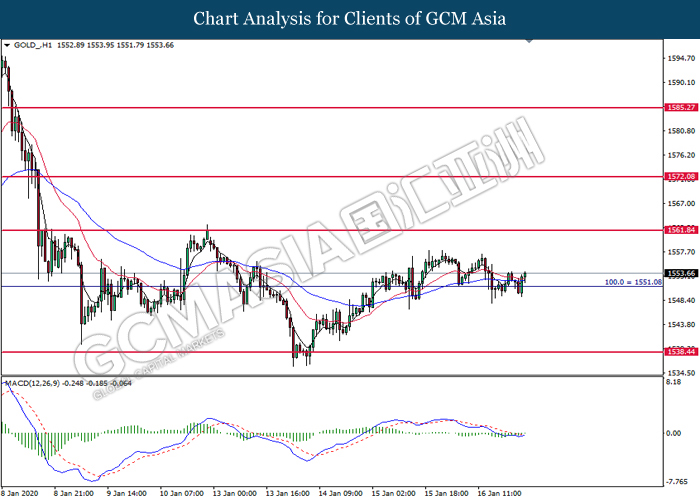This screenshot has width=700, height=500.
Task: Click the 'Chart Analysis for Clients of GCM Asia' title
Action: tap(350, 19)
